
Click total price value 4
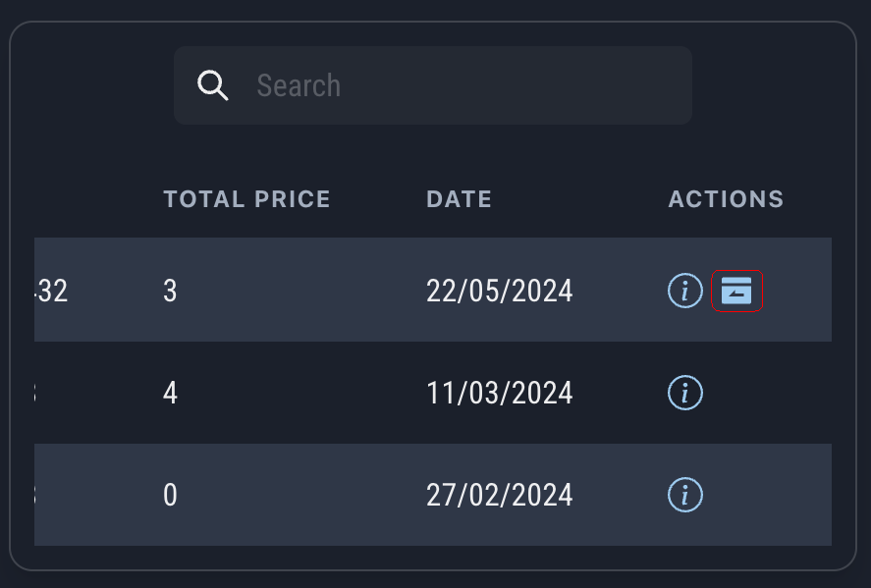point(170,394)
